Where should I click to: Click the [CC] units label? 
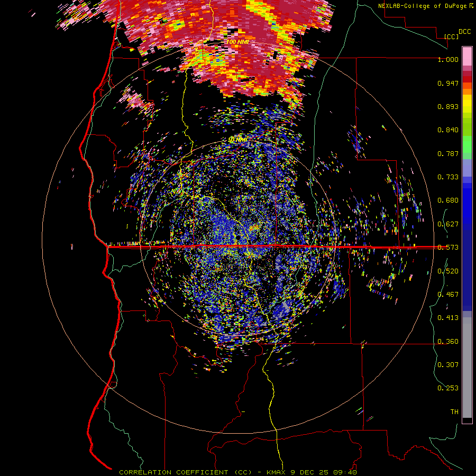click(x=452, y=36)
